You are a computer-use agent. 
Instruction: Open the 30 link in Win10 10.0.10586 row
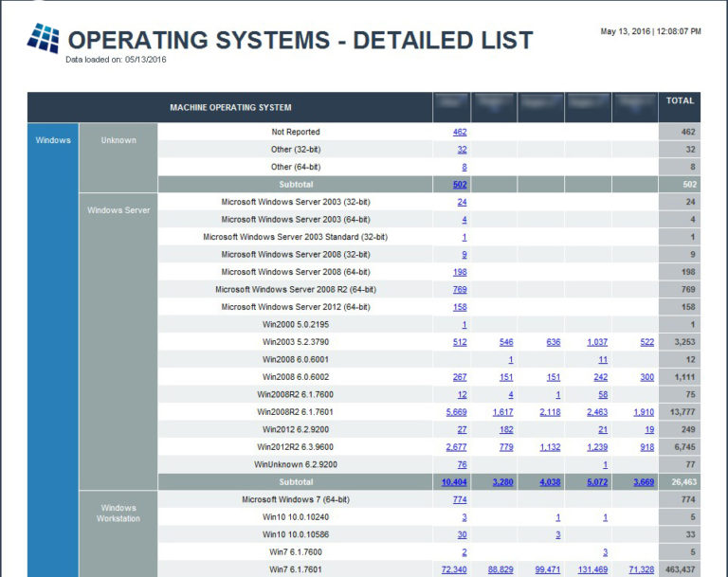[x=462, y=534]
